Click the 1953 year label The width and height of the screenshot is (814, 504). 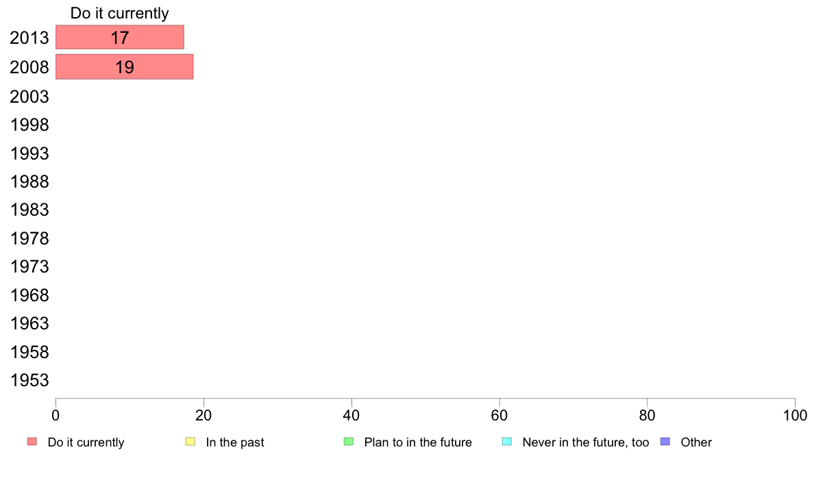pyautogui.click(x=29, y=381)
